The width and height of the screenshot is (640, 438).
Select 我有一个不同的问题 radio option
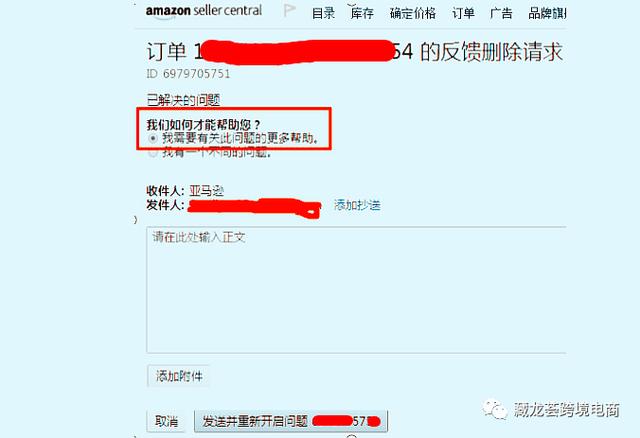click(153, 153)
